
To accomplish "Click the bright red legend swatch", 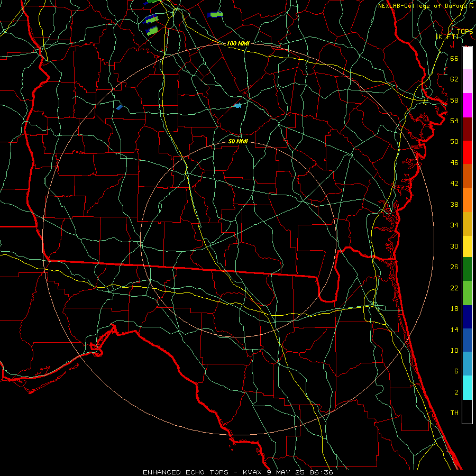I will point(467,152).
